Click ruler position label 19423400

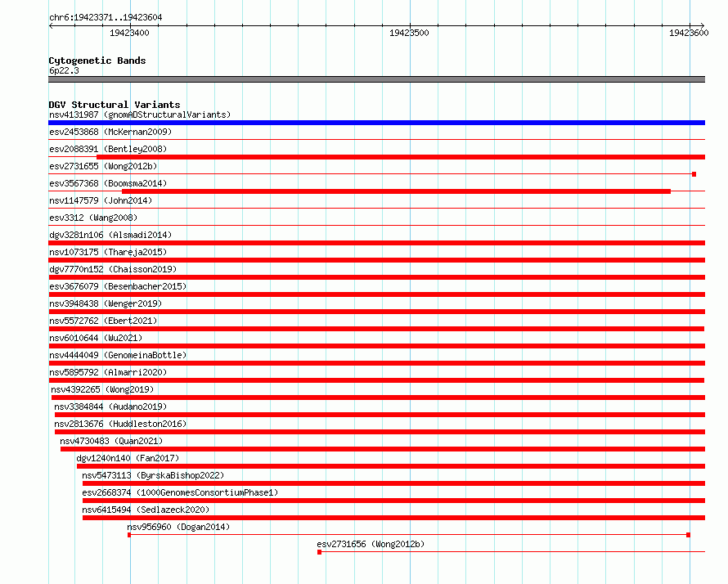[129, 33]
